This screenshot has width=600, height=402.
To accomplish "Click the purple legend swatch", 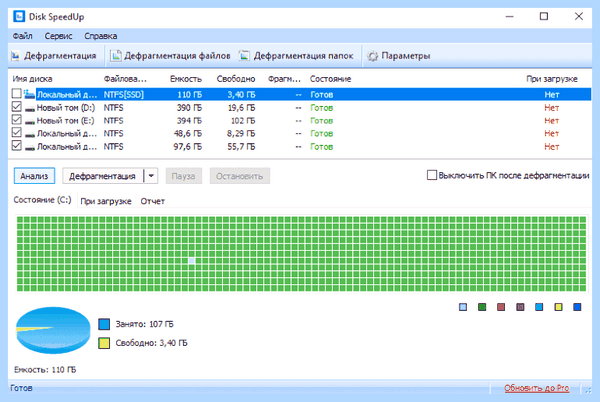I will 520,307.
